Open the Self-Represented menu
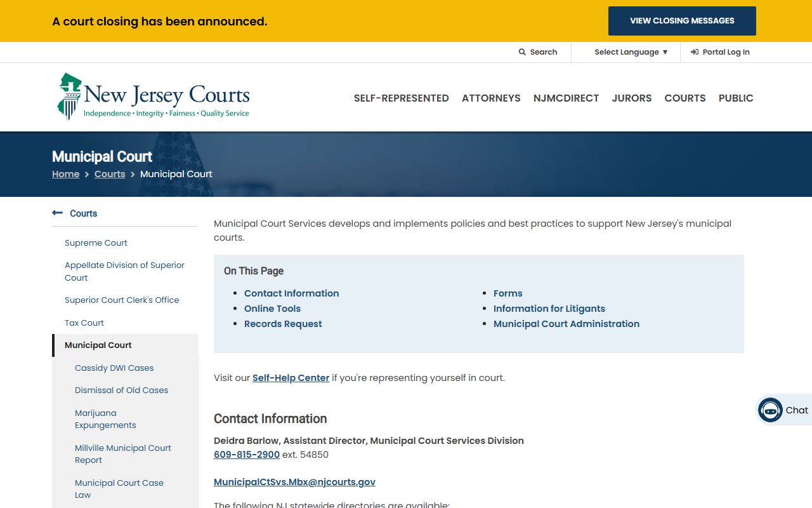This screenshot has width=812, height=508. (402, 98)
